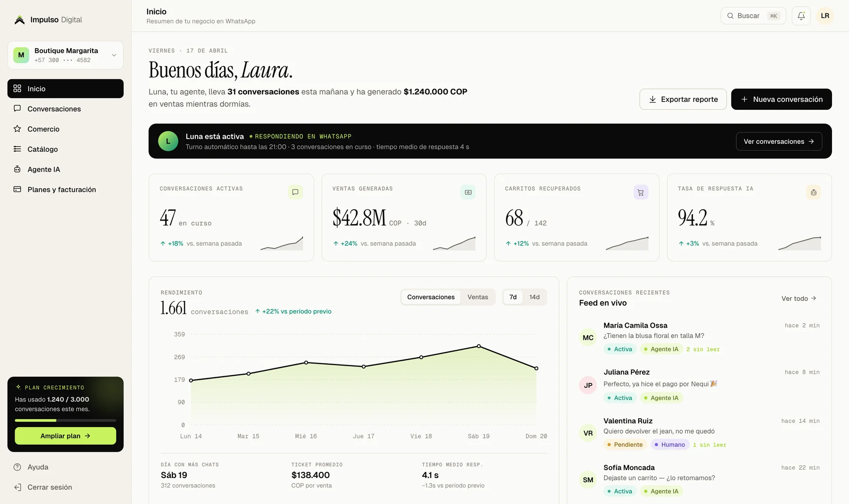Click the robot icon on Tasa de Respuesta card

click(814, 192)
